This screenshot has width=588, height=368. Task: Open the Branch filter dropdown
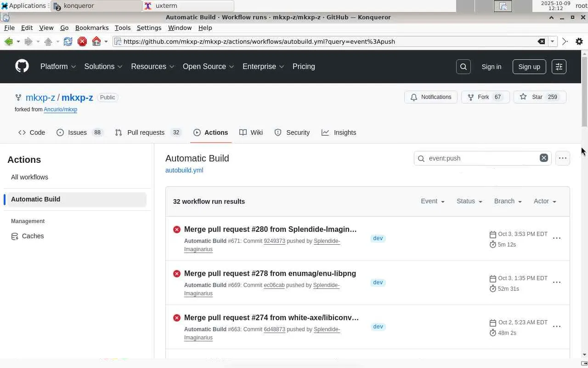coord(508,201)
